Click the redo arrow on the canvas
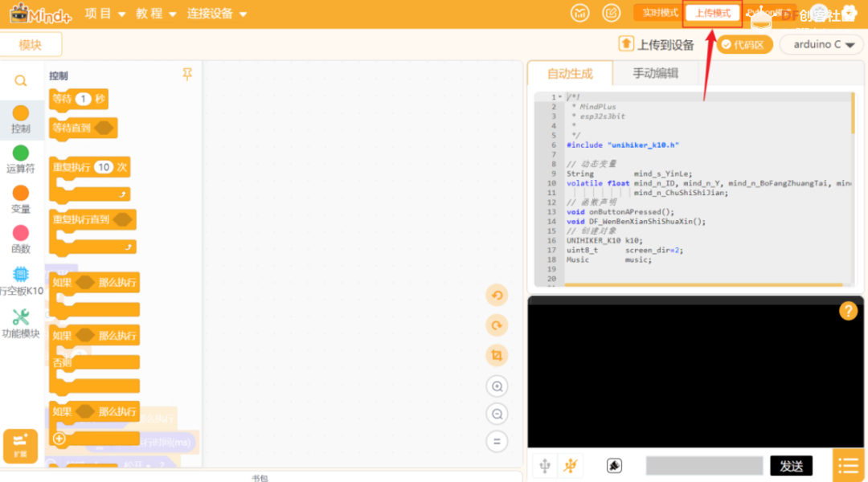This screenshot has height=482, width=868. pos(497,325)
